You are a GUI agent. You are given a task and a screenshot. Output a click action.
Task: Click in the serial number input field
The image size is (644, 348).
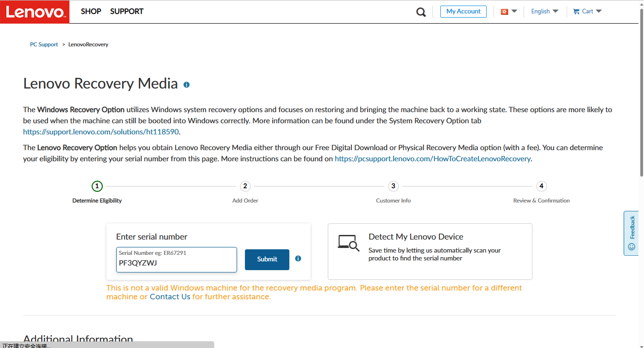176,259
